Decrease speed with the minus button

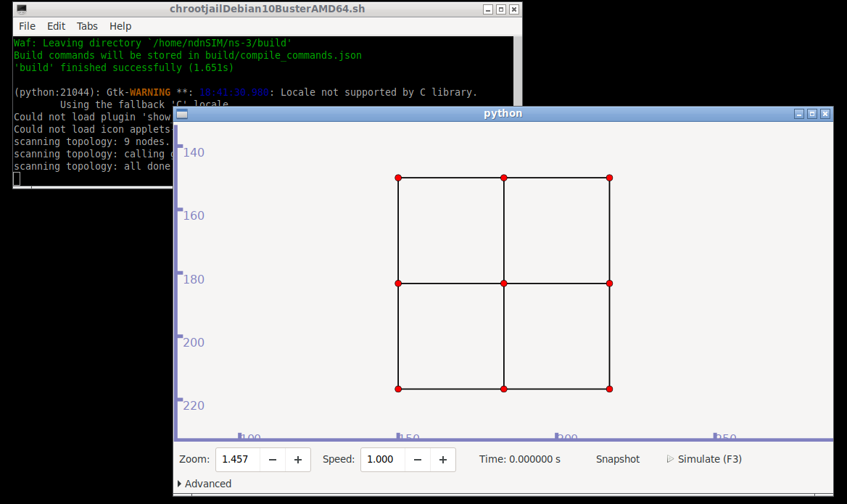418,460
